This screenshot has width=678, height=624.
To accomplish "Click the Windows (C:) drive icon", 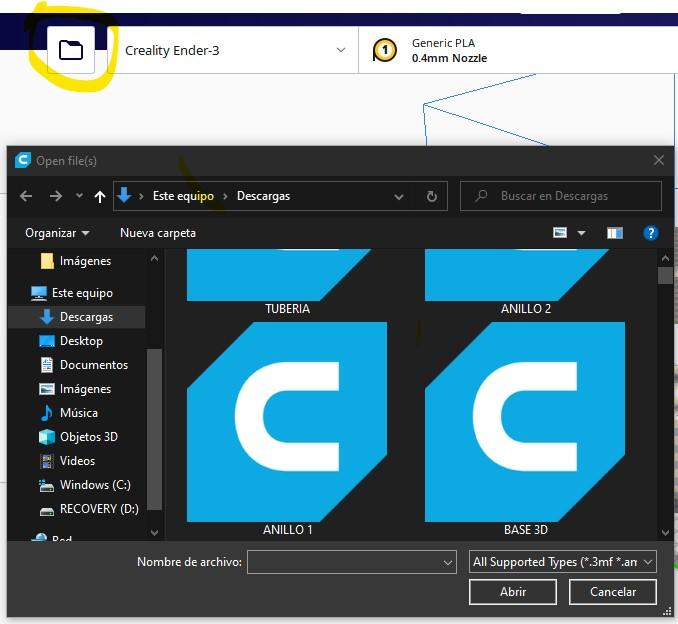I will [x=47, y=486].
